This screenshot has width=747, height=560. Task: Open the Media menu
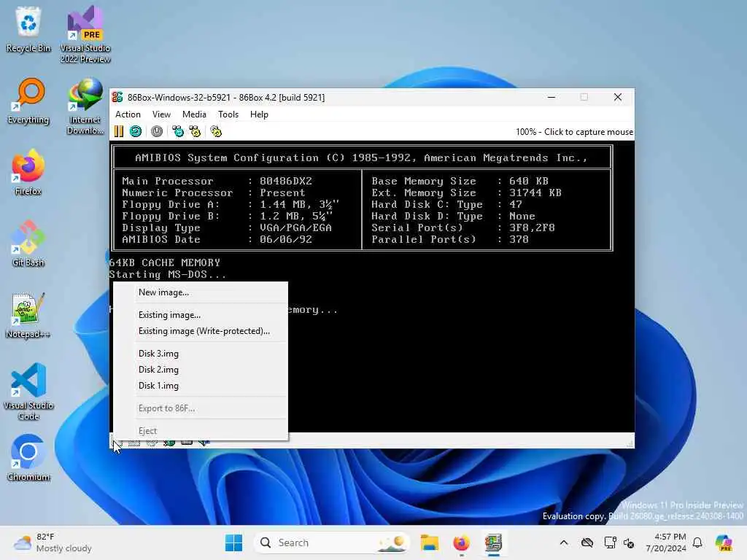(x=194, y=114)
